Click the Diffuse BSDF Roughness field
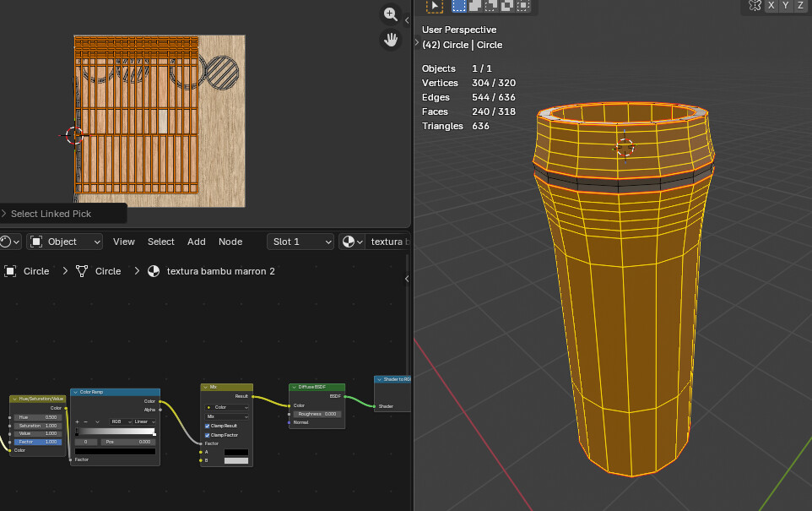 tap(317, 414)
